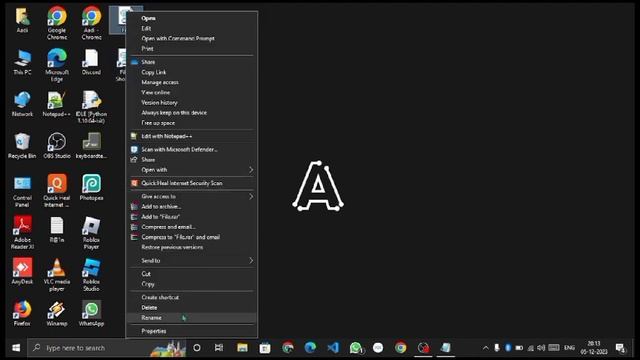Select the keyboardte... desktop icon
Screen dimensions: 640x360
91,146
